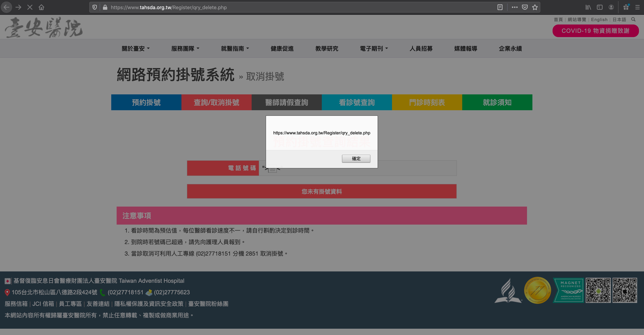Click the 電話號碼 label cell
This screenshot has width=644, height=335.
pyautogui.click(x=223, y=168)
